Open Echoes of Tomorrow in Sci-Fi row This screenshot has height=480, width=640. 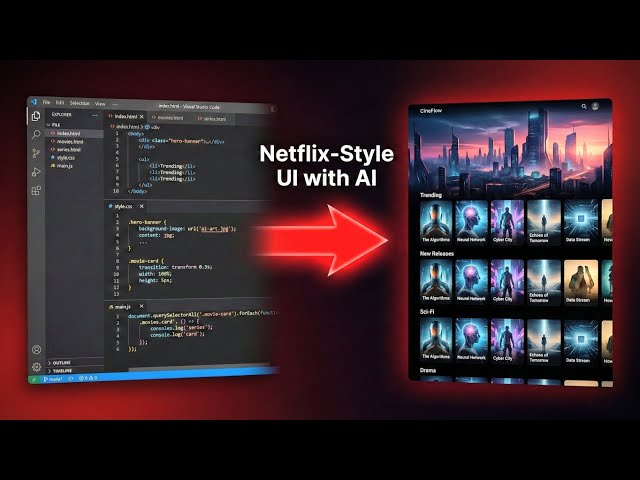pyautogui.click(x=544, y=342)
